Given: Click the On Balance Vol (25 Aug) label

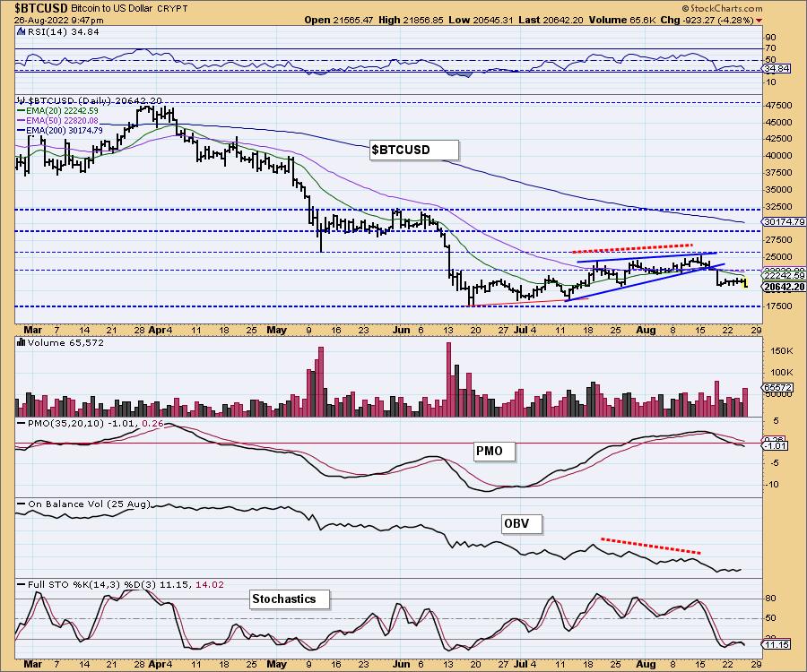Looking at the screenshot, I should (x=89, y=504).
